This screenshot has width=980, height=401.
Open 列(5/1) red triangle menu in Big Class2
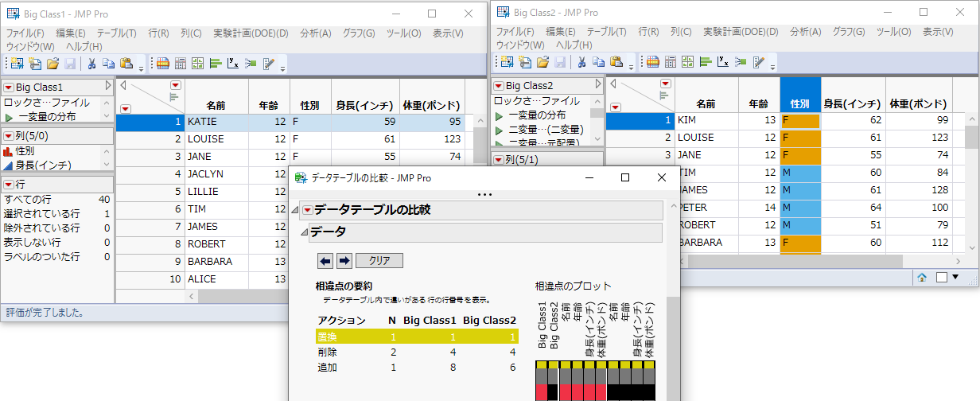[499, 159]
